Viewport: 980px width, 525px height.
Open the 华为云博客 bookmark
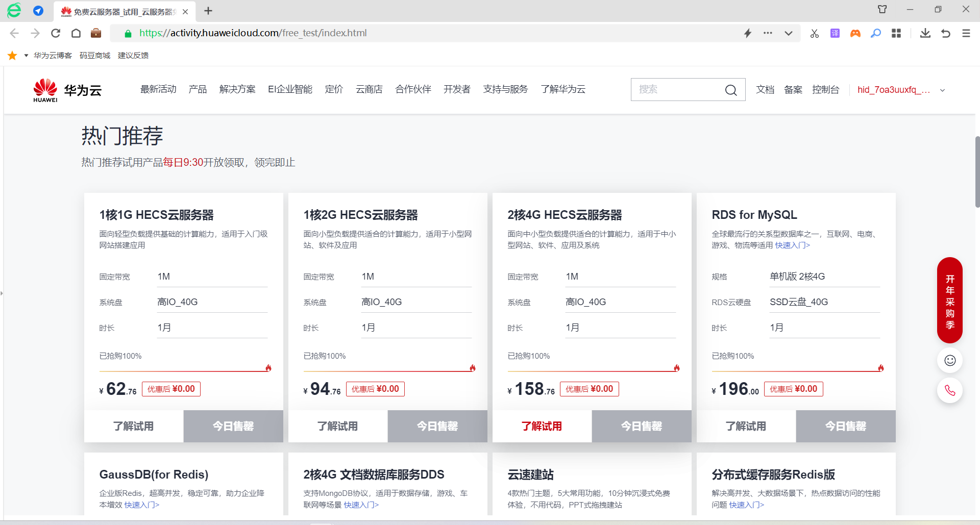(53, 56)
